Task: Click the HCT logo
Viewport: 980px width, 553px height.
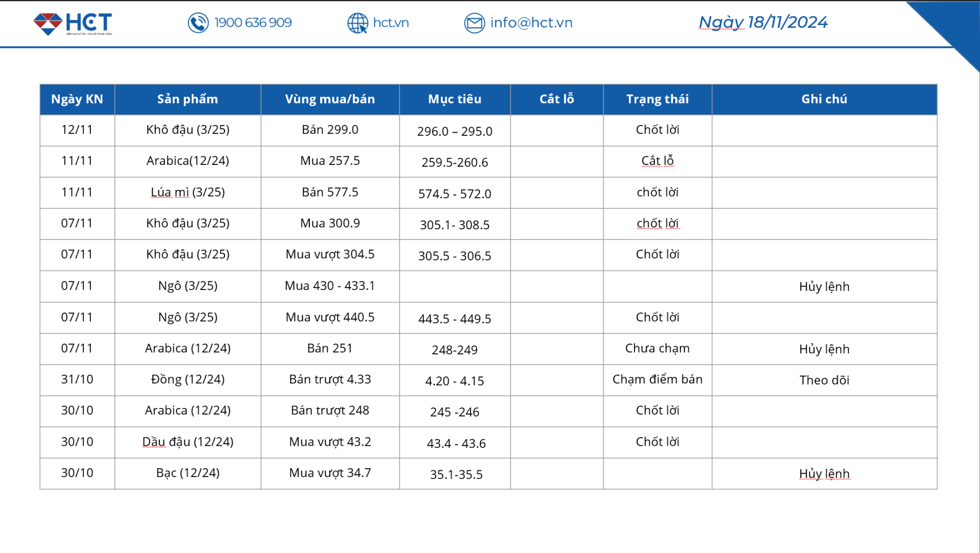Action: 73,23
